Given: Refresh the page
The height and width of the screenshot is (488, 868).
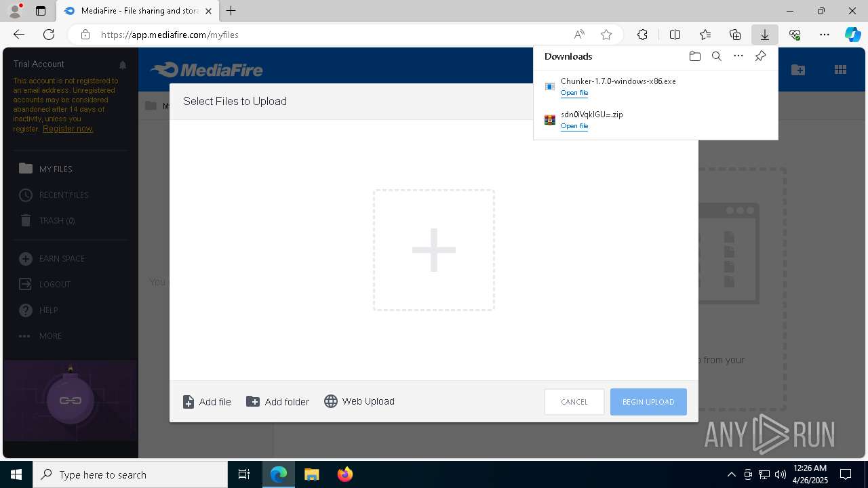Looking at the screenshot, I should point(49,35).
